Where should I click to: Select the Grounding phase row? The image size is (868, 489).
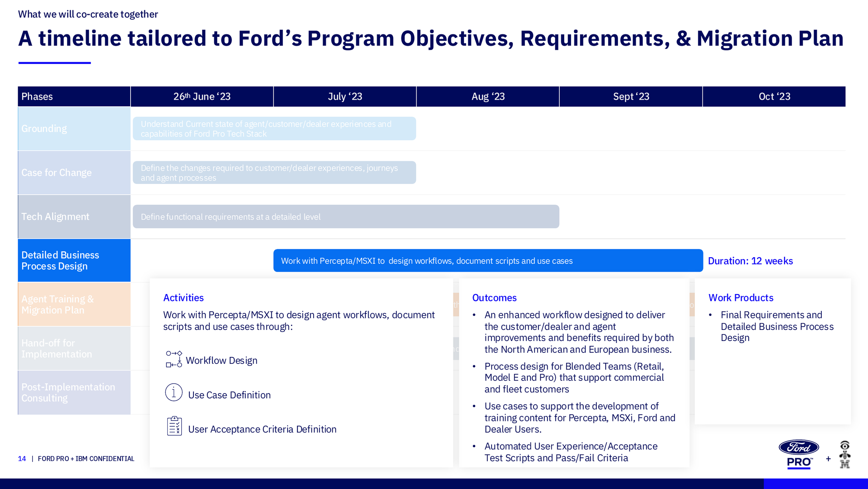74,129
